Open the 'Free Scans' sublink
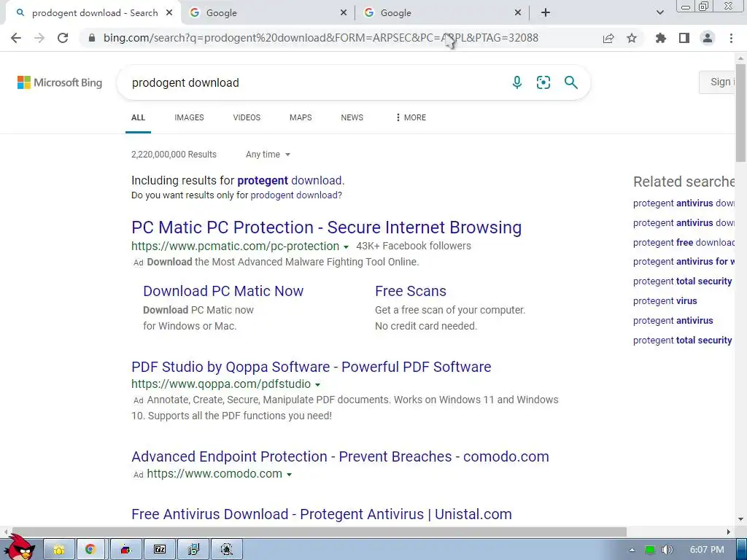 pos(411,291)
